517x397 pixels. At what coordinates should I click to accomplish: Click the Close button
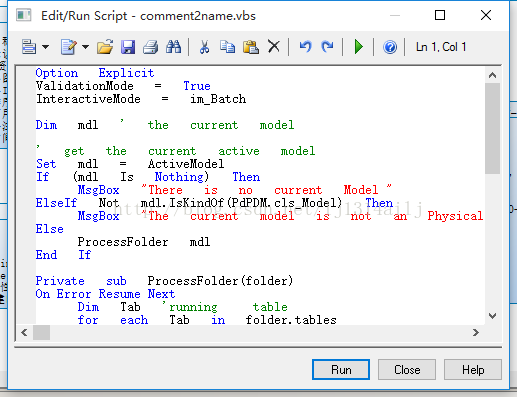(x=407, y=369)
